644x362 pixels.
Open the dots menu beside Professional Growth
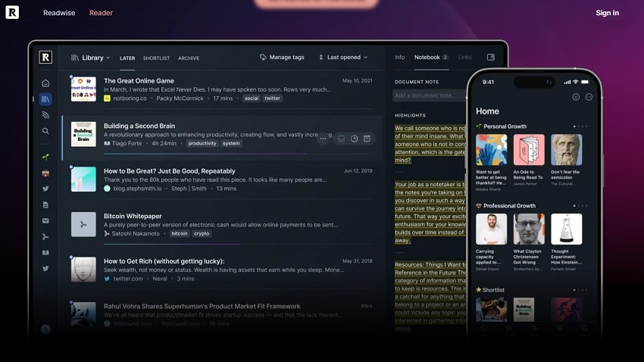click(580, 206)
